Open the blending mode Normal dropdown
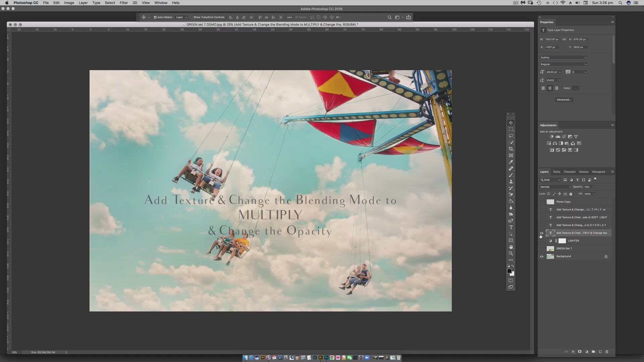 (555, 187)
